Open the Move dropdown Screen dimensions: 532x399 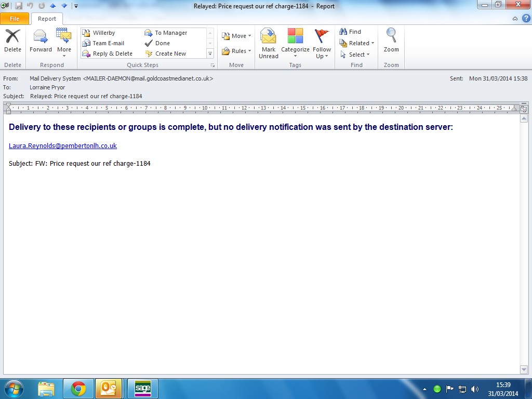tap(236, 36)
